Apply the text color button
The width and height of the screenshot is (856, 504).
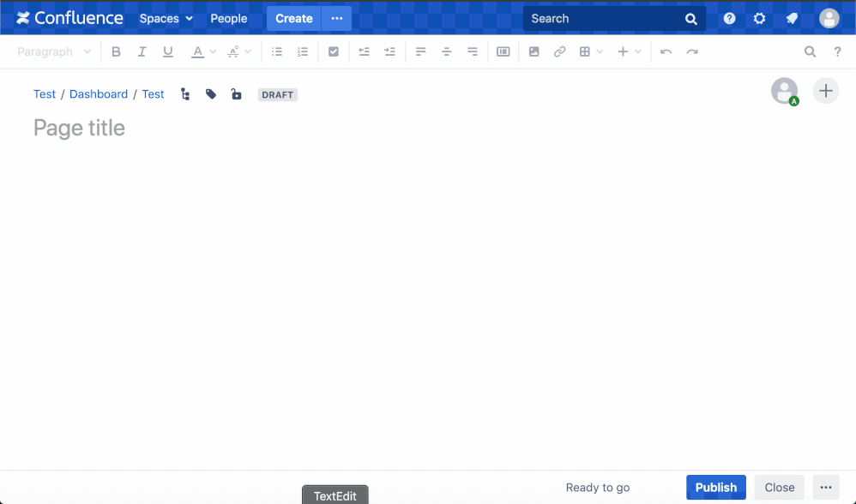point(197,51)
